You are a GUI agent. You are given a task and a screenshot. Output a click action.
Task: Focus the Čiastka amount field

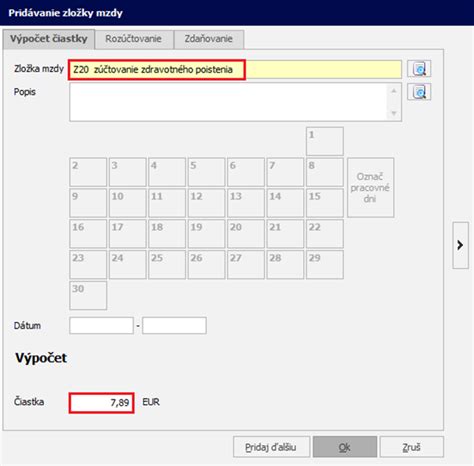102,403
